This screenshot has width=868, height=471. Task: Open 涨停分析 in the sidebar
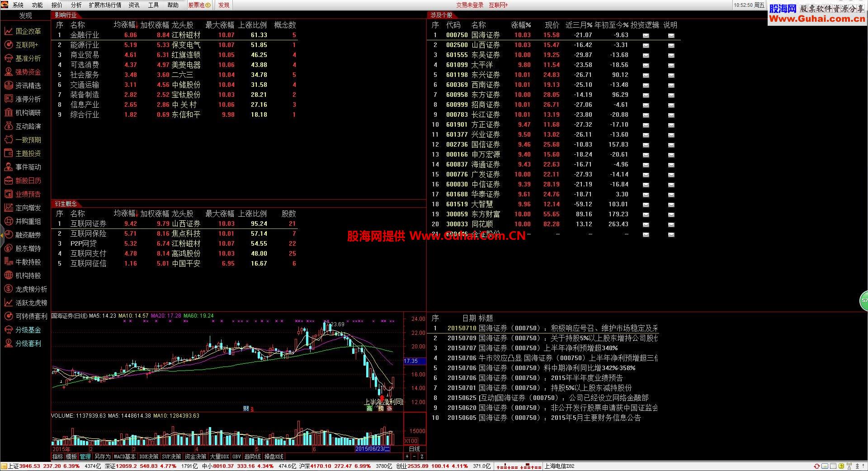coord(23,99)
